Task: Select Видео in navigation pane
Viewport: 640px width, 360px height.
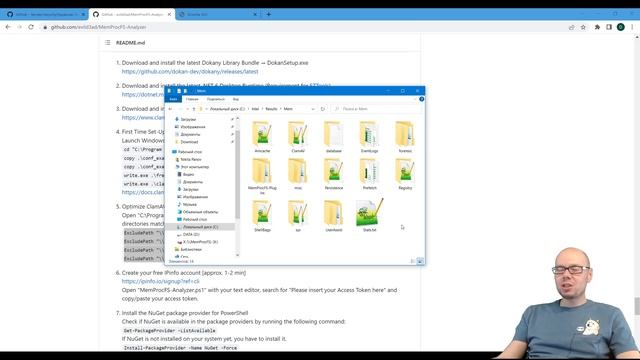Action: pyautogui.click(x=188, y=174)
